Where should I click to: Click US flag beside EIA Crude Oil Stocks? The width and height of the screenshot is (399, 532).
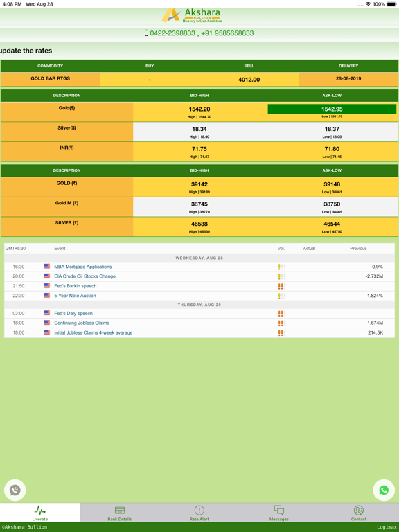coord(47,276)
